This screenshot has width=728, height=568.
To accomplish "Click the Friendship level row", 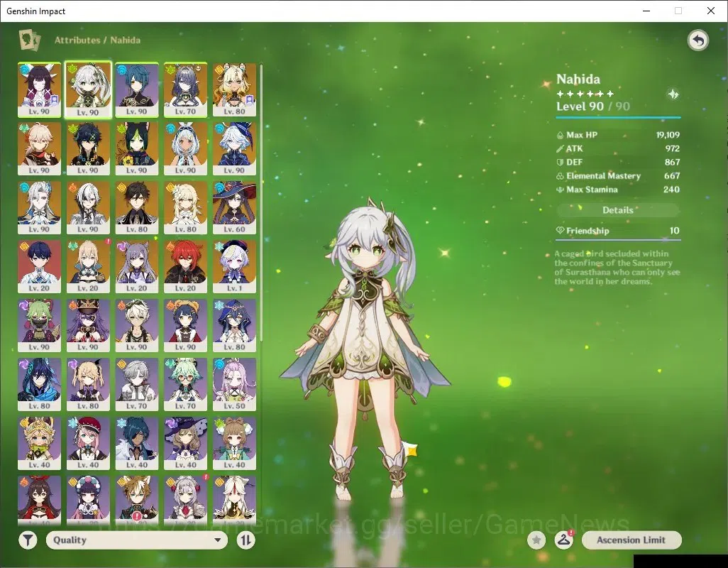I will click(x=618, y=231).
